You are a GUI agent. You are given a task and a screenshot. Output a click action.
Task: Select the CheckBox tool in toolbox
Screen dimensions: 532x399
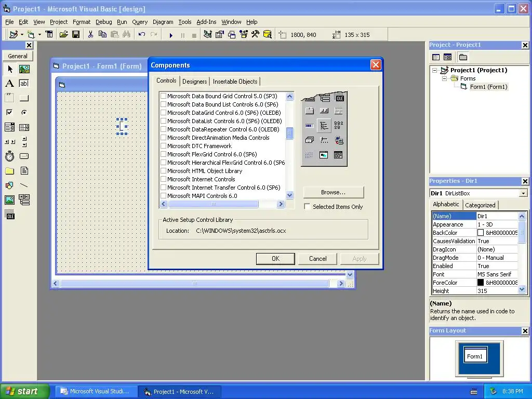10,112
